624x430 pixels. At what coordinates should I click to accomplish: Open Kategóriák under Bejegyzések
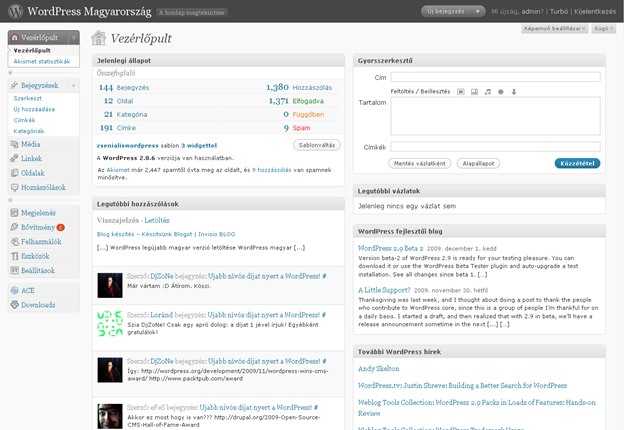[29, 131]
